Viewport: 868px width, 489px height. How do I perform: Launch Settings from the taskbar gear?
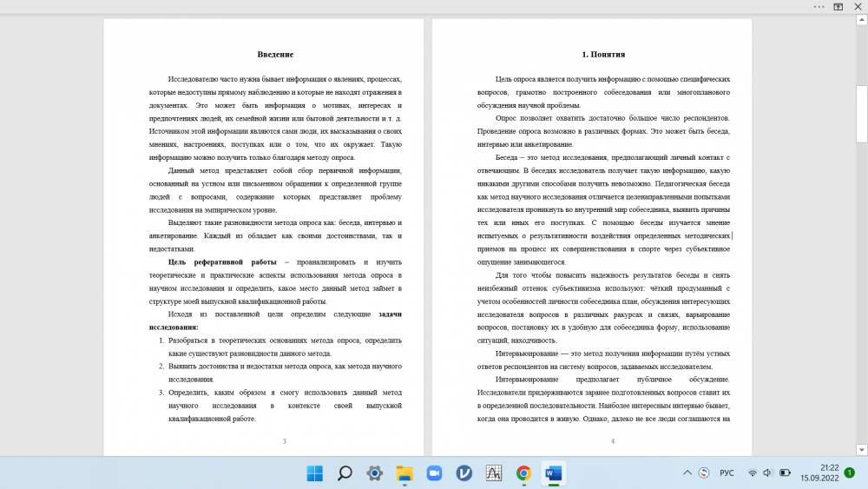374,473
